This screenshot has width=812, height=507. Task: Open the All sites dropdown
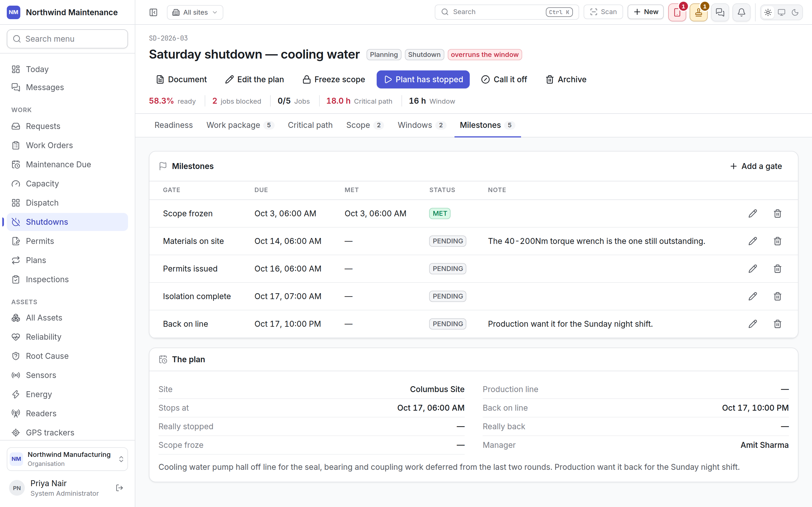click(x=195, y=12)
